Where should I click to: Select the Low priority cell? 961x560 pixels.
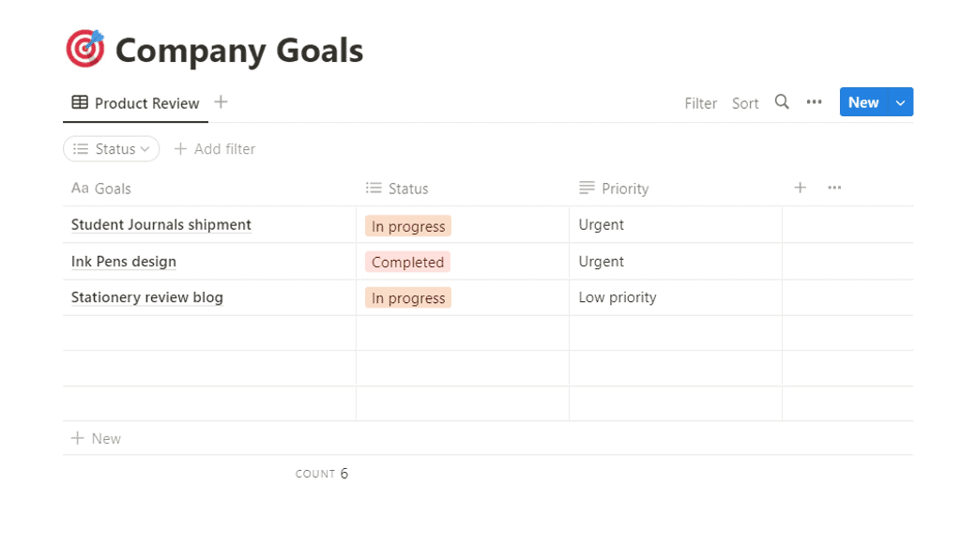pyautogui.click(x=618, y=297)
